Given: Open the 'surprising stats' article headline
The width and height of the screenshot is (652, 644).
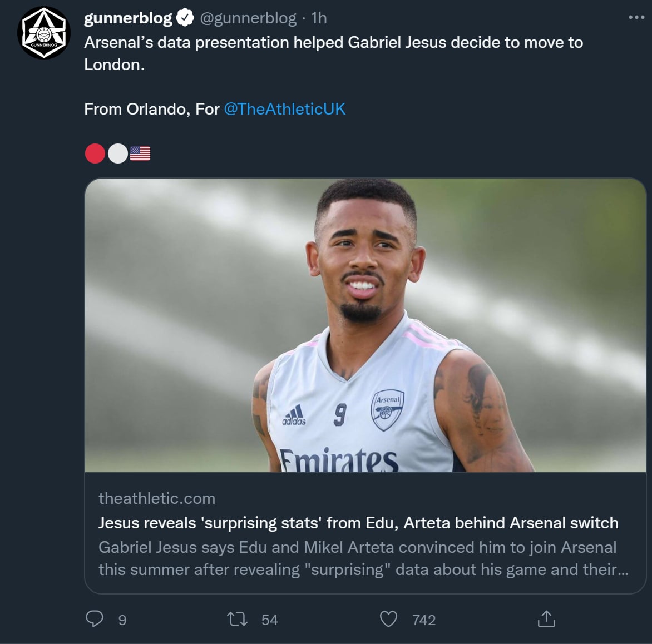Looking at the screenshot, I should point(358,523).
